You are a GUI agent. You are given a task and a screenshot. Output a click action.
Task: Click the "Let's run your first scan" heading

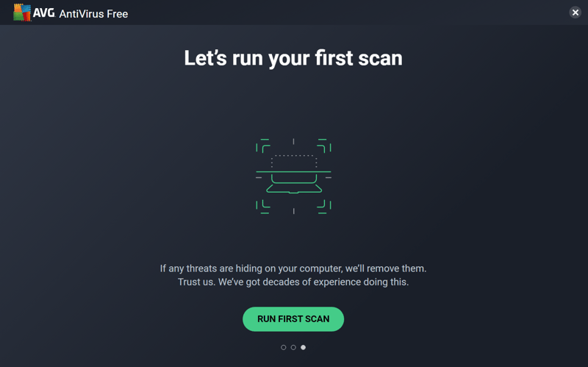(293, 59)
